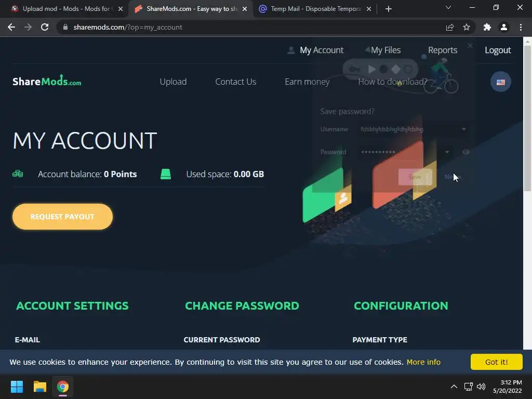Screen dimensions: 532x399
Task: Bookmark this page with the star icon
Action: pyautogui.click(x=467, y=27)
